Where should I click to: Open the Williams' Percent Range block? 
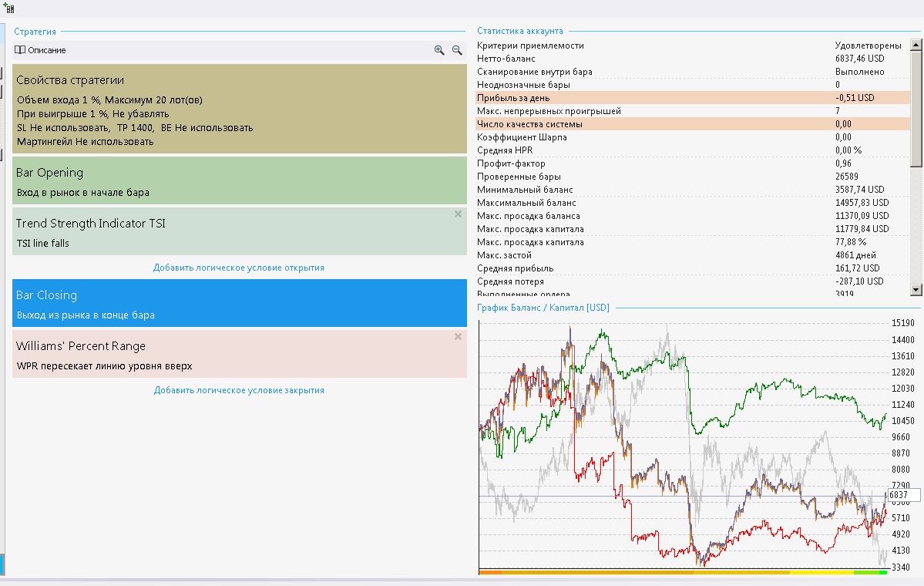(239, 354)
